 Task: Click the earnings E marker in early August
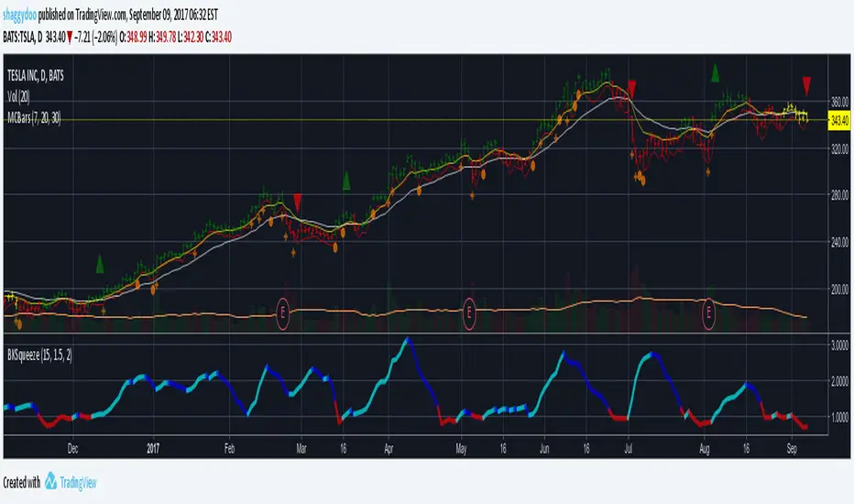[x=708, y=313]
